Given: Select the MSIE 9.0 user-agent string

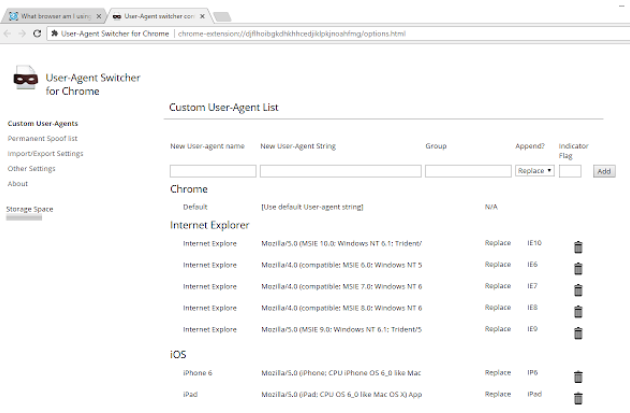Looking at the screenshot, I should [x=341, y=329].
